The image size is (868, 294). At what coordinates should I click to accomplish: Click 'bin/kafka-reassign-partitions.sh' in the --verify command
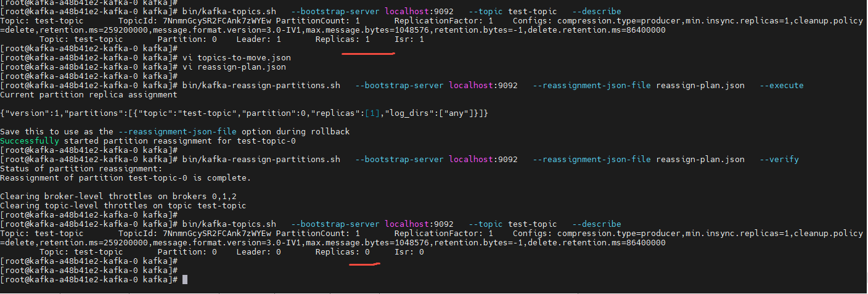(261, 160)
